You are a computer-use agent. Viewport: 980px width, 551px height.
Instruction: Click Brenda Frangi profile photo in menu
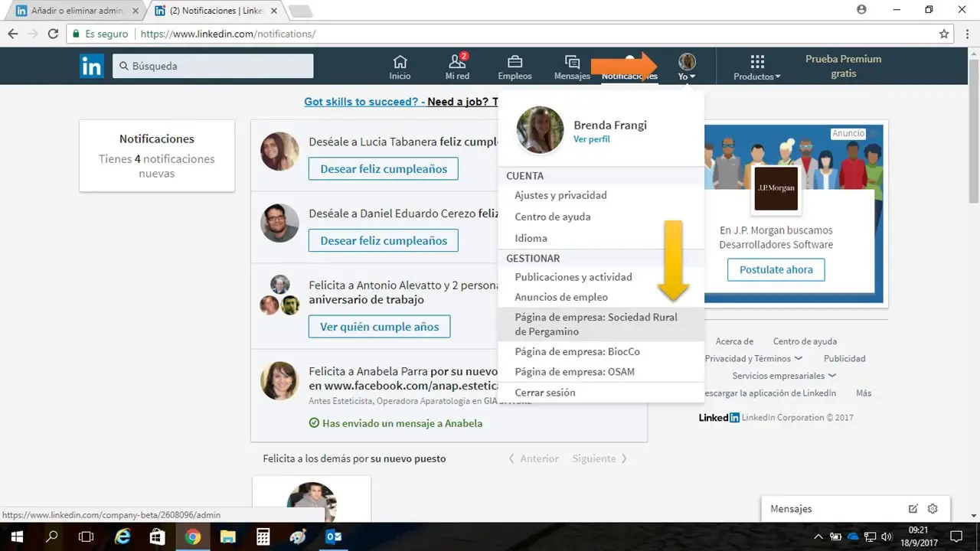pos(540,130)
